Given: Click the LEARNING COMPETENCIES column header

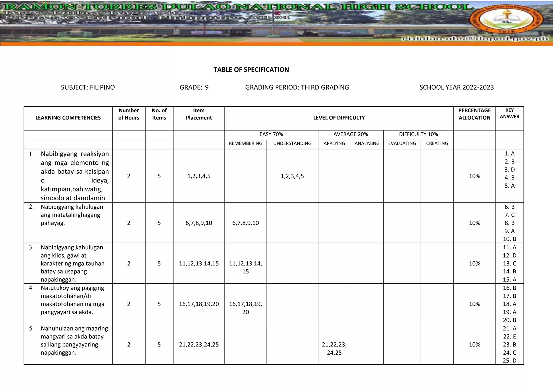Looking at the screenshot, I should coord(68,118).
